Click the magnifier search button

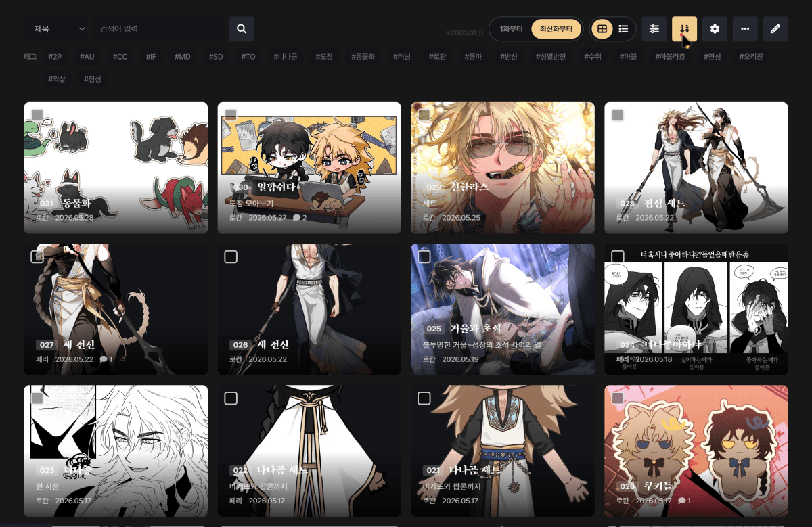pyautogui.click(x=242, y=29)
